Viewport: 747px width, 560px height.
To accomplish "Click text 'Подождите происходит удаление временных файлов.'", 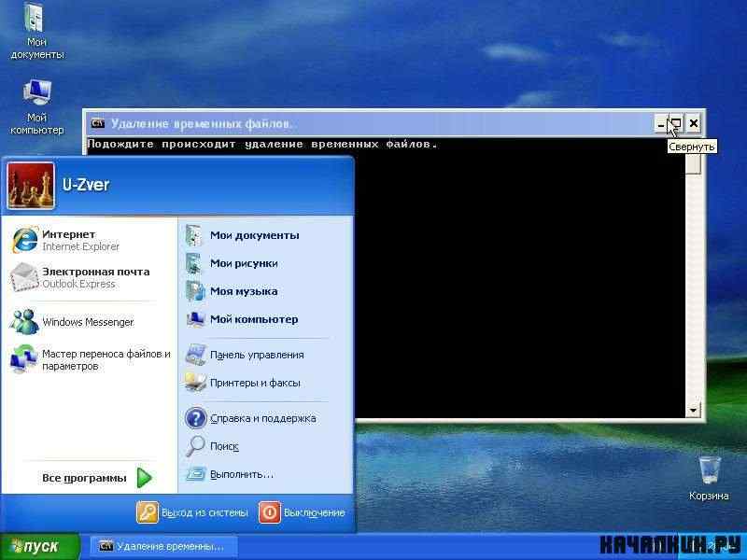I will click(262, 144).
